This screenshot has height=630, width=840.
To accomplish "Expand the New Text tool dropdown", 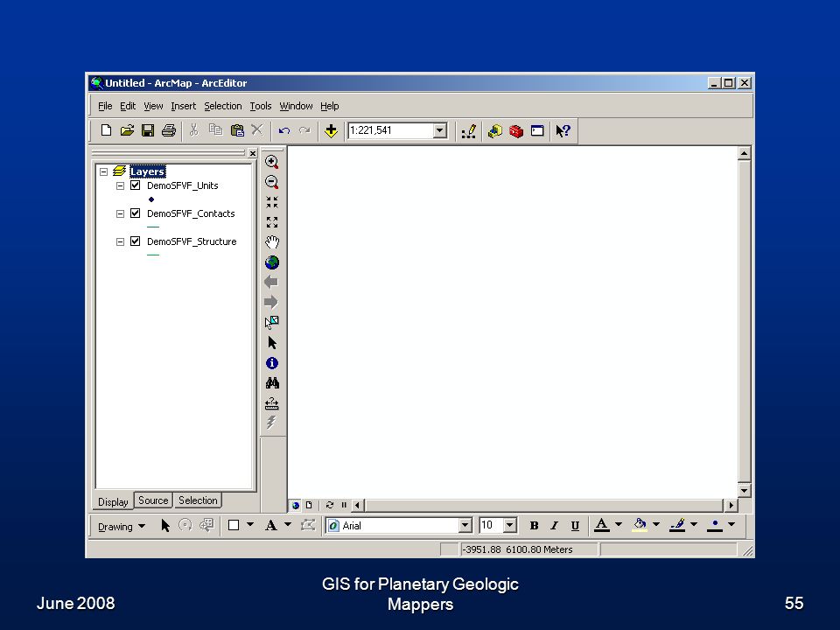I will [288, 524].
